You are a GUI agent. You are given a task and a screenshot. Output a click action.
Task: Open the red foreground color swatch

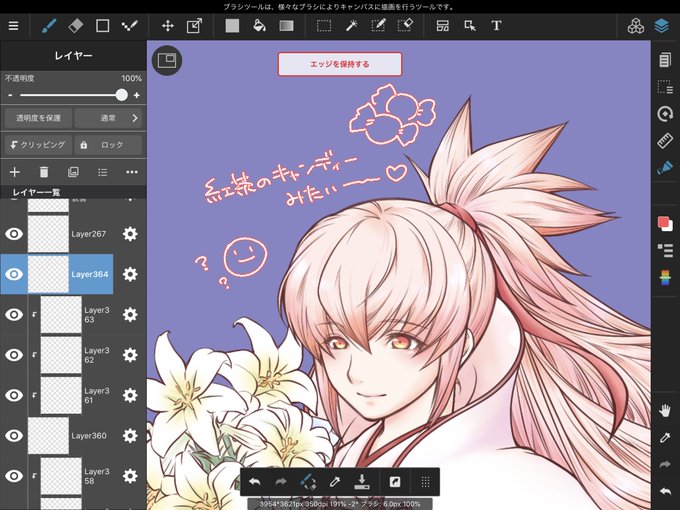coord(663,222)
